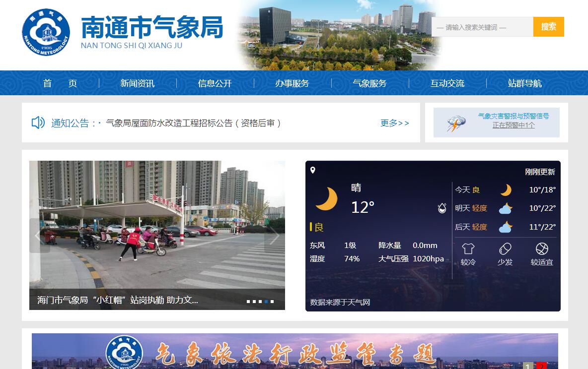This screenshot has width=588, height=369.
Task: Click the Nantong Meteorology round logo
Action: pyautogui.click(x=46, y=32)
